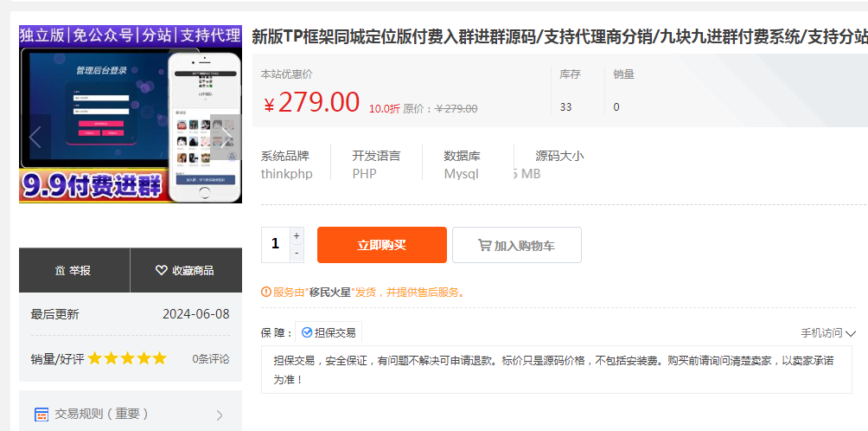The image size is (868, 431).
Task: Expand the 交易规则（重要）chevron
Action: click(220, 415)
